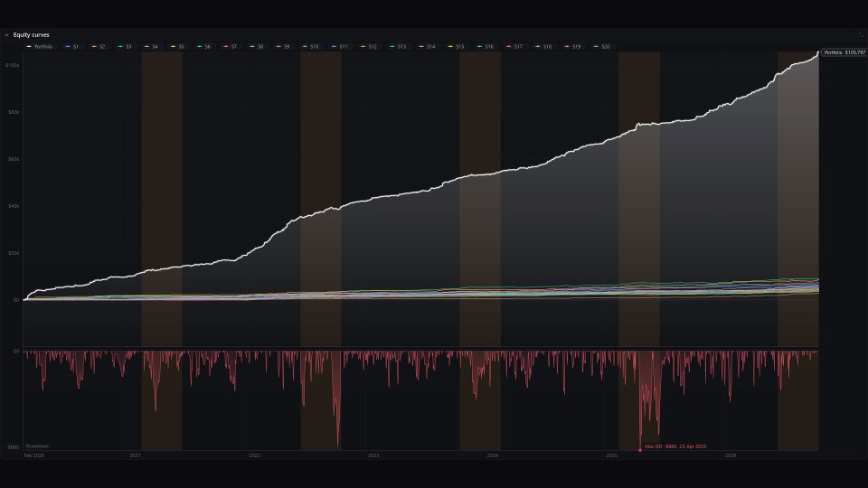This screenshot has width=868, height=488.
Task: Toggle the S9 series legend item
Action: point(283,46)
